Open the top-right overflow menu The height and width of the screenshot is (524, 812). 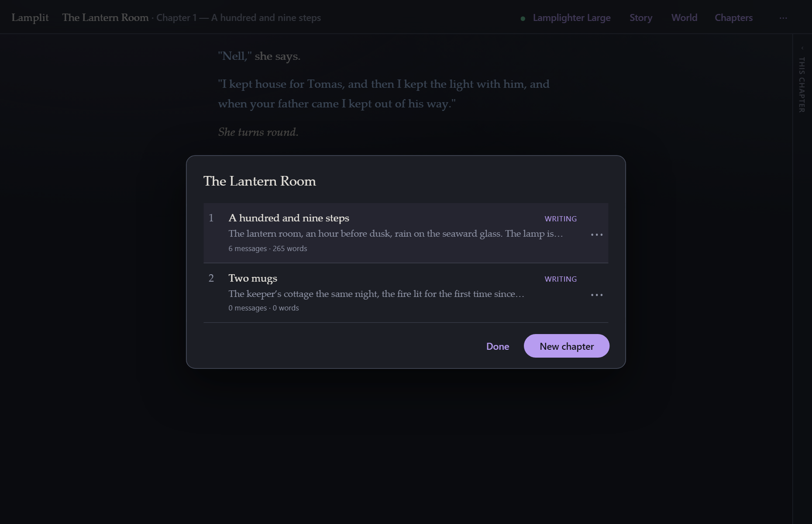783,18
